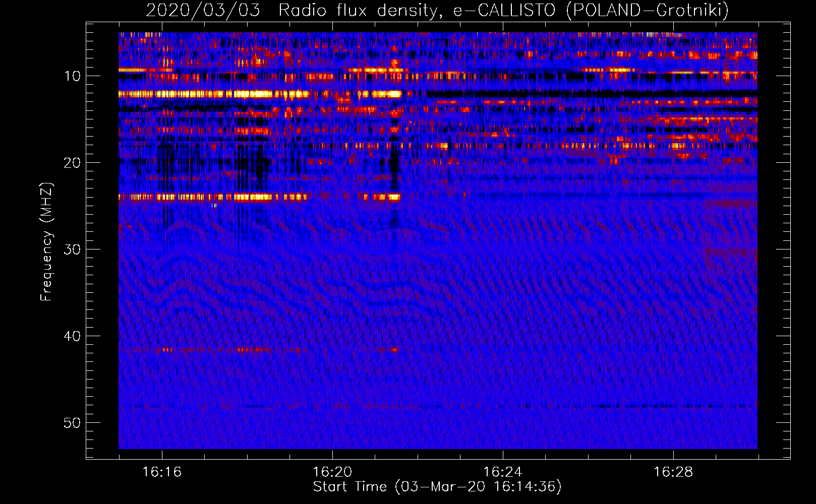Click the 30 MHz frequency tick label
This screenshot has height=504, width=816.
click(73, 249)
